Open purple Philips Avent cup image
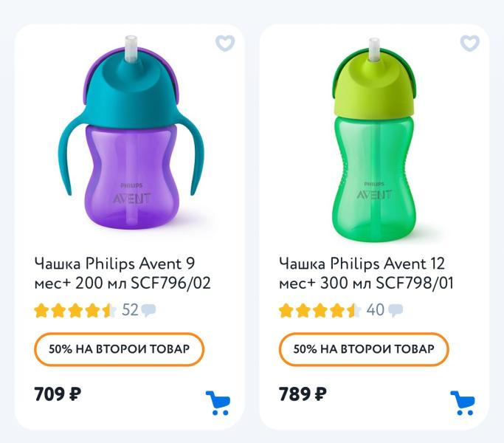This screenshot has width=504, height=443. (130, 133)
